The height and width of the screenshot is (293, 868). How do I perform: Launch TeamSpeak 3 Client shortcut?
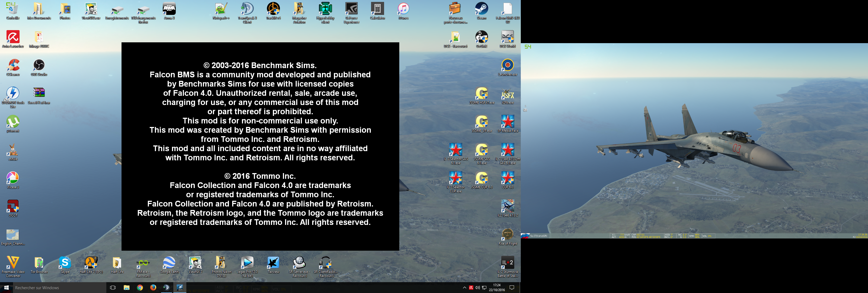pyautogui.click(x=247, y=13)
